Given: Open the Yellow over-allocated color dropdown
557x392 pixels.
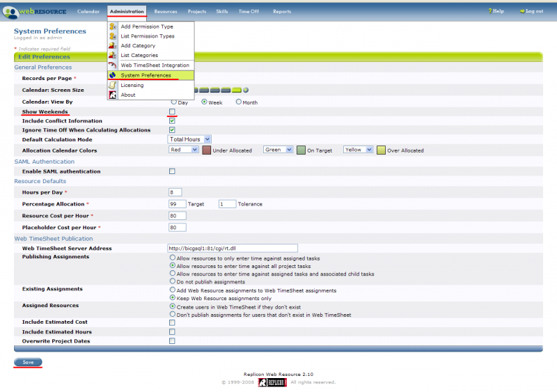Looking at the screenshot, I should pos(358,150).
